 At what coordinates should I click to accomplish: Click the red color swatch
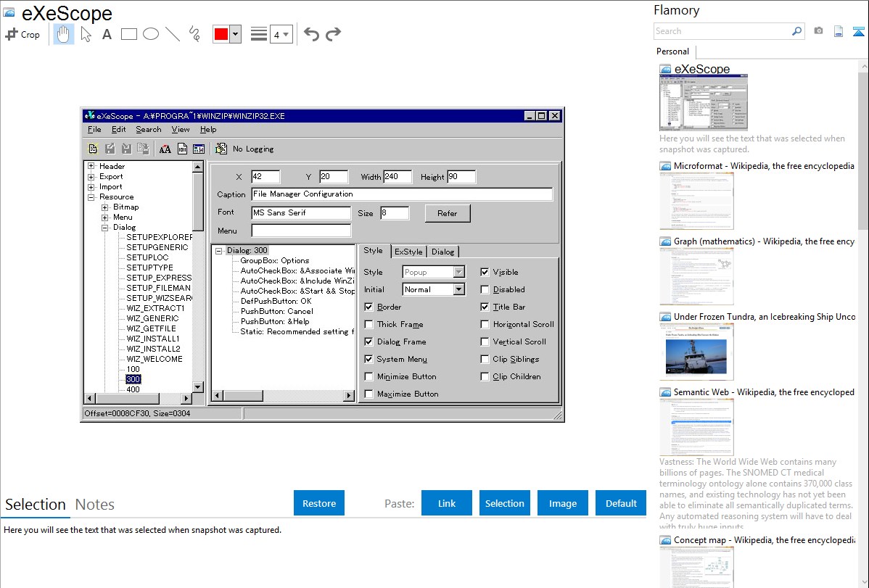[221, 34]
